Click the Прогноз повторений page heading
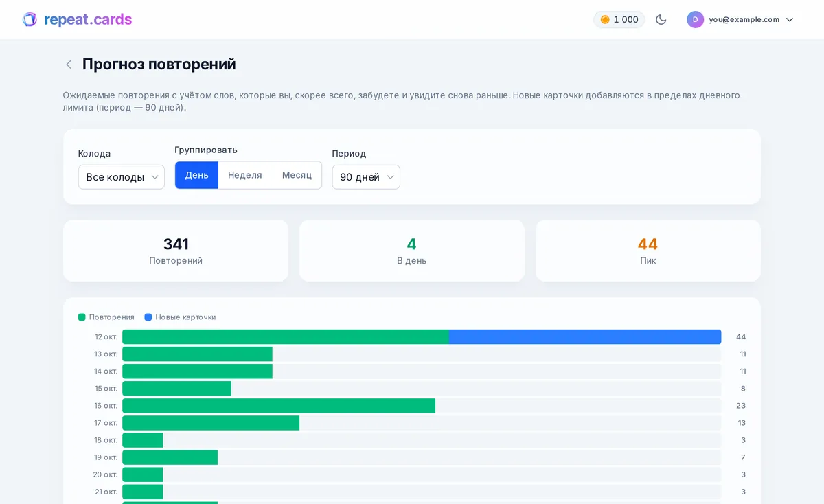The height and width of the screenshot is (504, 824). 159,65
